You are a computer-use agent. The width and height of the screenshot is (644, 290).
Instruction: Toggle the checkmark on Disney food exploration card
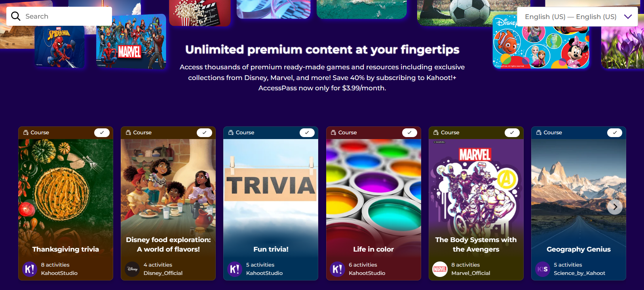point(204,133)
